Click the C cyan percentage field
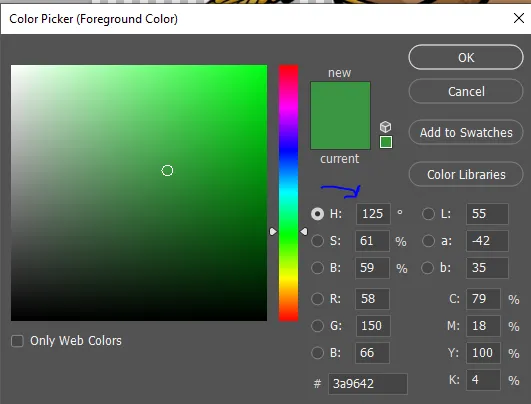Screen dimensions: 531x404 pos(483,299)
